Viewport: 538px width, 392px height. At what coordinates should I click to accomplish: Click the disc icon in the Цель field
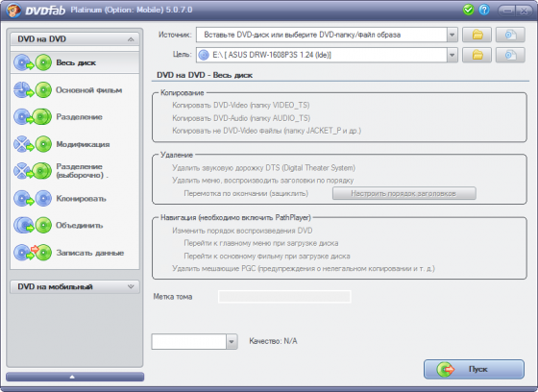click(204, 55)
